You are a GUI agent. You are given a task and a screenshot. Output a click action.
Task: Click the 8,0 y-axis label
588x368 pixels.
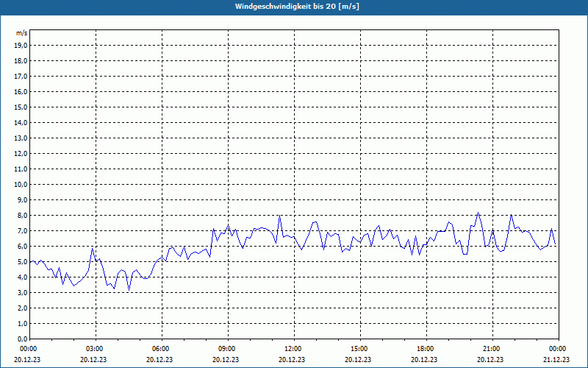22,215
